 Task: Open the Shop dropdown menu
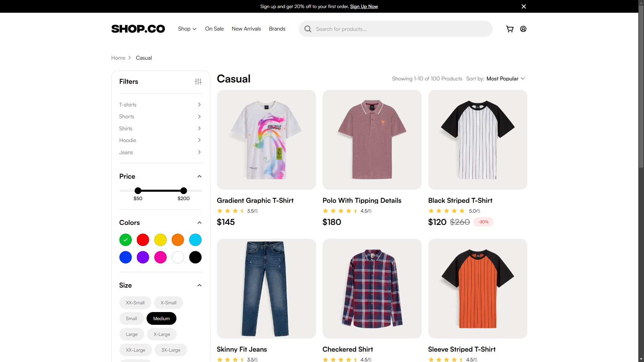(x=187, y=29)
